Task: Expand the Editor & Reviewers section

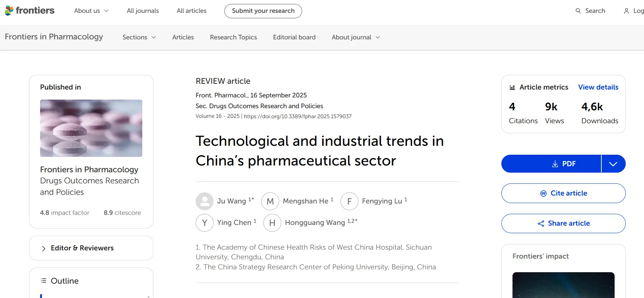Action: click(91, 248)
